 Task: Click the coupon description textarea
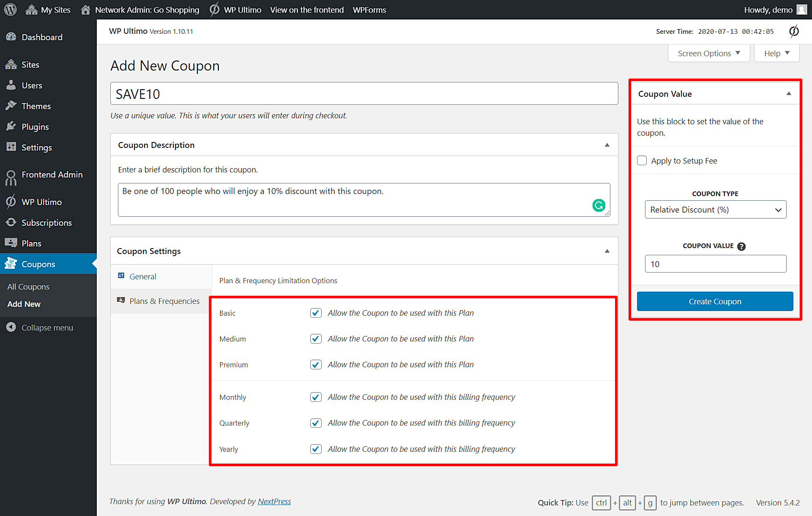pos(364,199)
